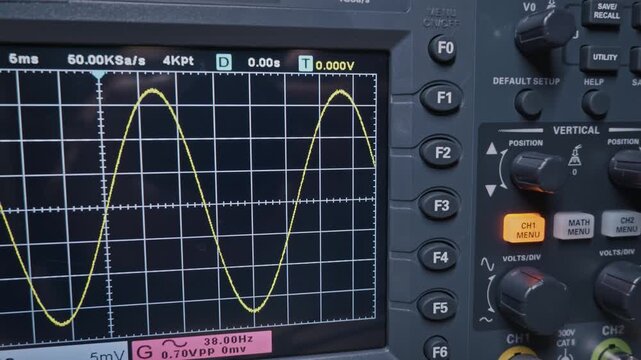The width and height of the screenshot is (641, 360).
Task: Tap the position down arrow icon
Action: pyautogui.click(x=491, y=190)
